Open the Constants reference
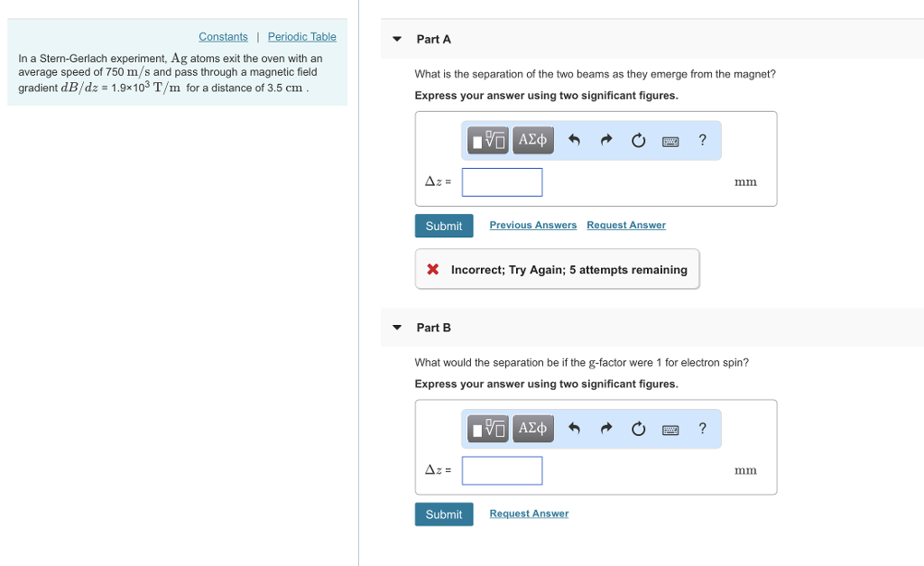 [223, 36]
